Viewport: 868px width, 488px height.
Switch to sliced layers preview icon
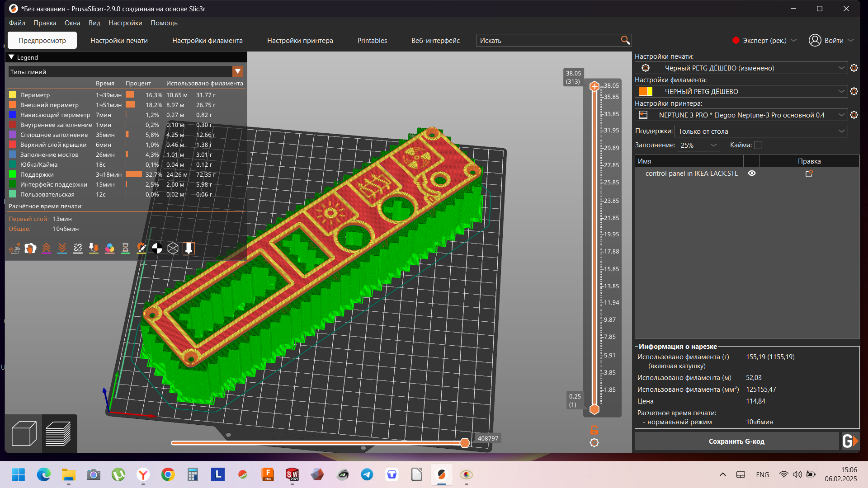59,433
